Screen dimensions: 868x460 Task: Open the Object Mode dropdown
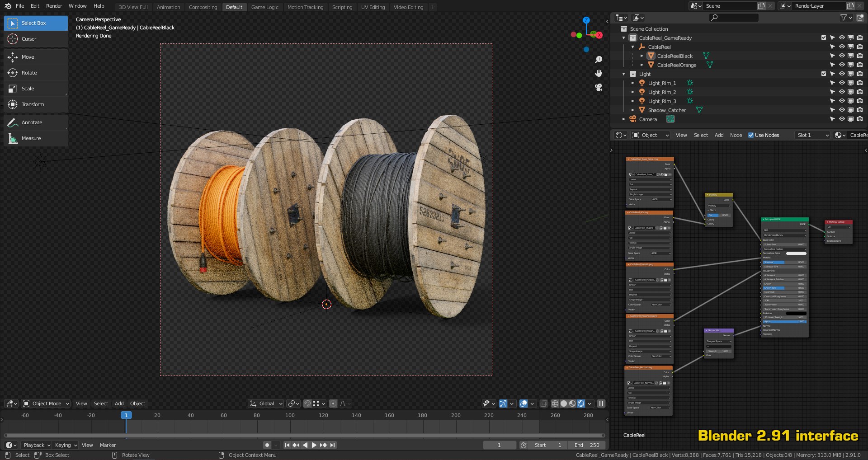coord(46,404)
